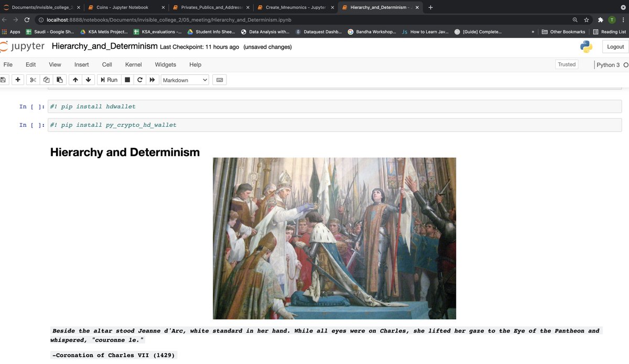Viewport: 629px width, 364px height.
Task: Open a new browser tab with the plus
Action: pyautogui.click(x=431, y=7)
